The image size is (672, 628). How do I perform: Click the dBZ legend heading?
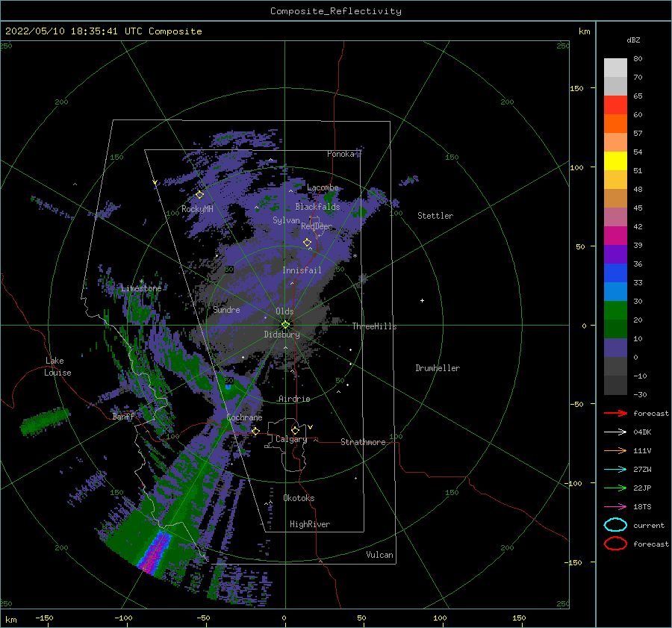tap(633, 40)
